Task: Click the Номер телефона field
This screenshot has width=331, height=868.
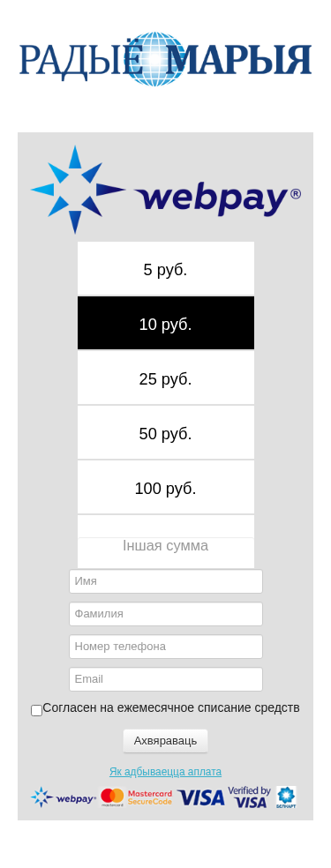Action: click(166, 647)
